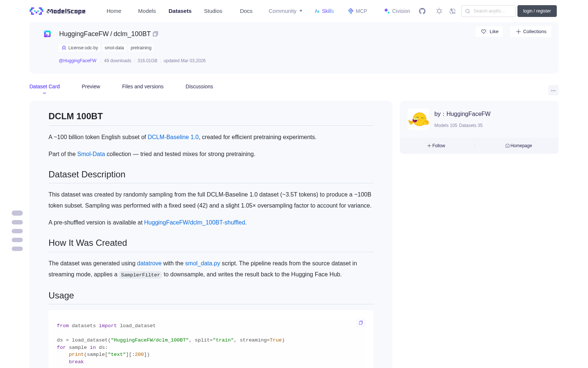Open the GitHub icon in the header
Viewport: 588px width, 368px height.
422,11
